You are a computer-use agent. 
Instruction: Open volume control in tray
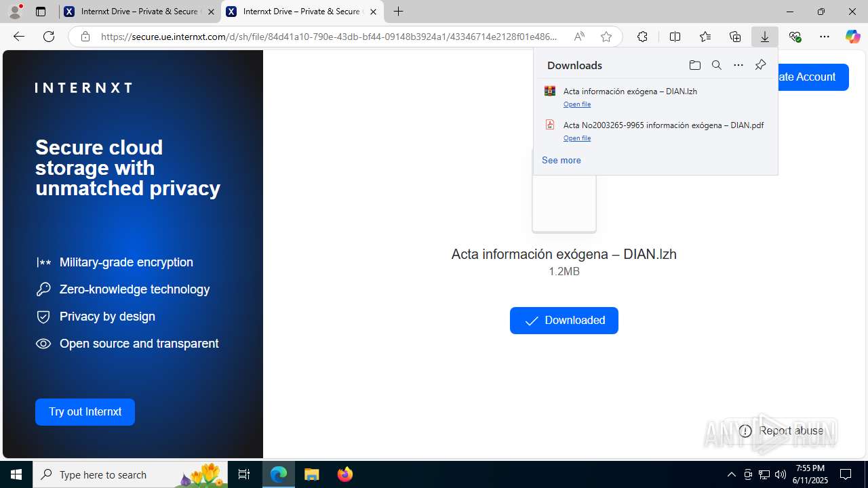pos(780,474)
